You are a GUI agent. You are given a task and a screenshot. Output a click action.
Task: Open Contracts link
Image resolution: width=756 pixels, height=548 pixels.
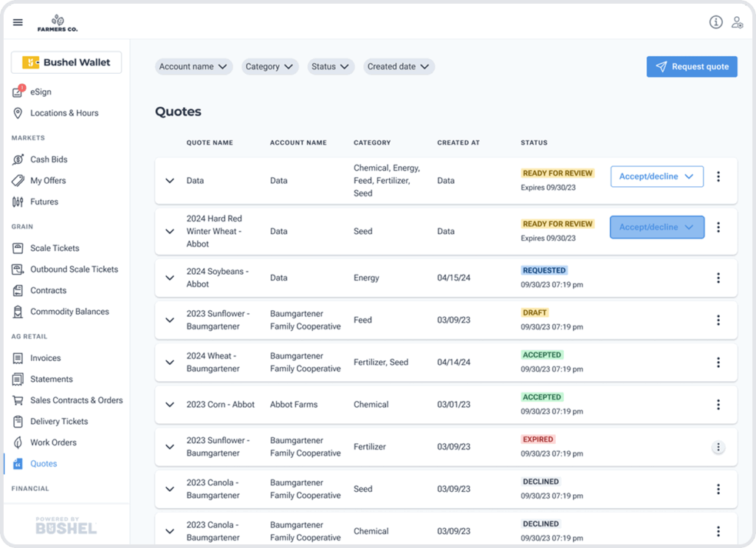pyautogui.click(x=48, y=290)
